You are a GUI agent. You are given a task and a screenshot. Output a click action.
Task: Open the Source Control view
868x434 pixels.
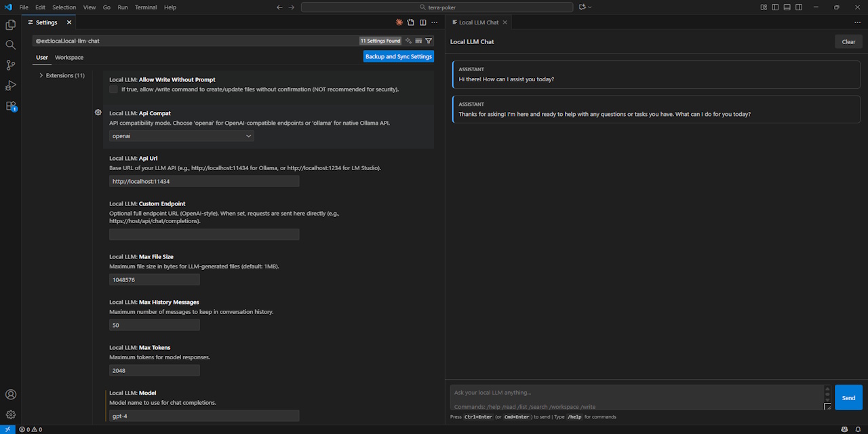tap(10, 65)
